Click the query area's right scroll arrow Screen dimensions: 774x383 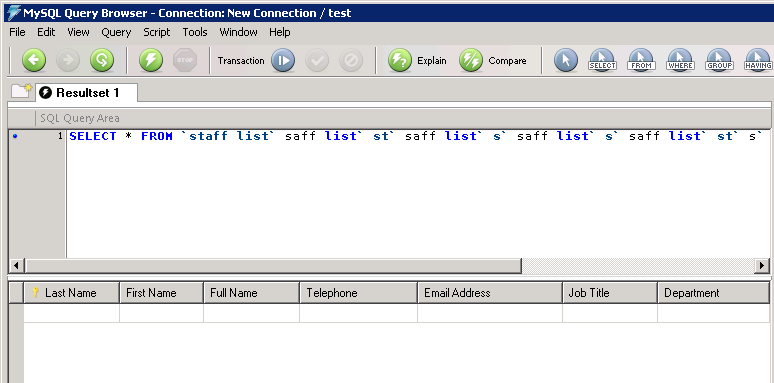(762, 266)
